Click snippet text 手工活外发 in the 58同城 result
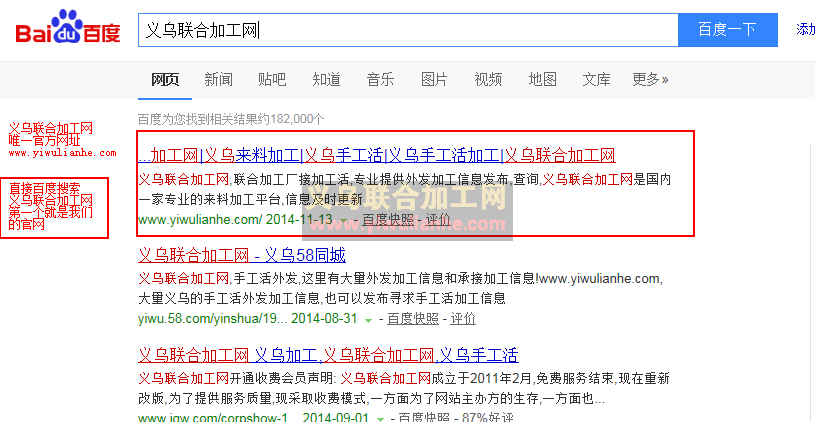 266,279
